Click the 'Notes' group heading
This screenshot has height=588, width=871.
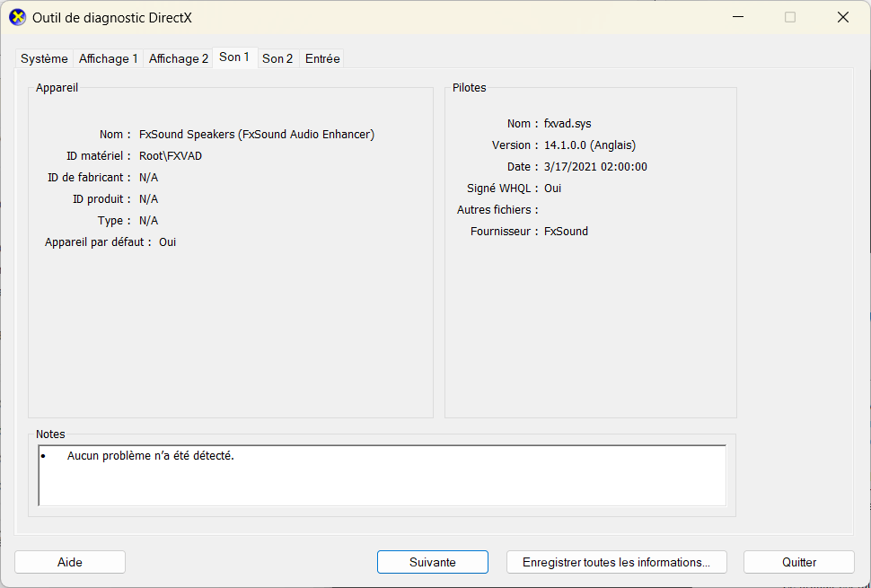coord(50,434)
